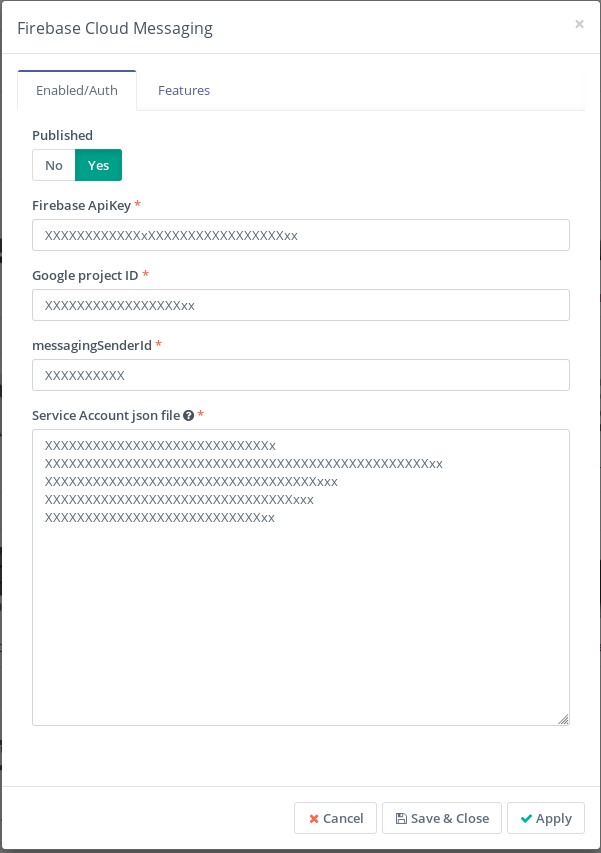Click the textarea resize grip handle
The image size is (601, 853).
[x=563, y=719]
